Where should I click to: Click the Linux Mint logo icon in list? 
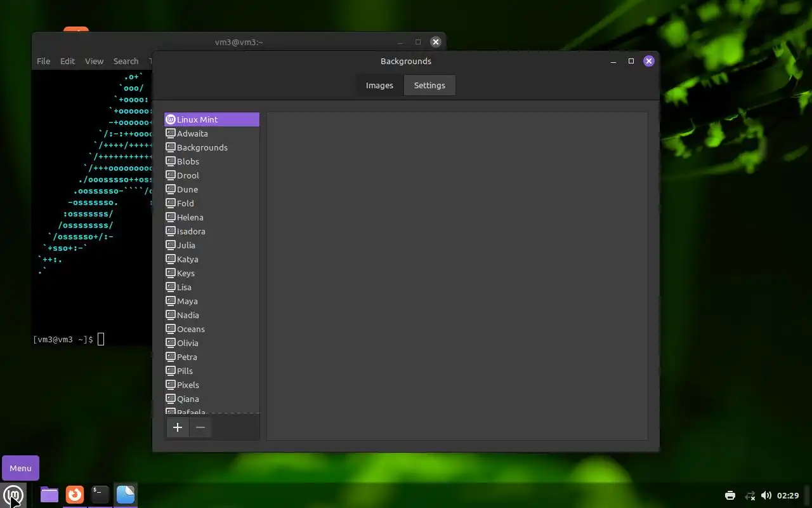170,119
